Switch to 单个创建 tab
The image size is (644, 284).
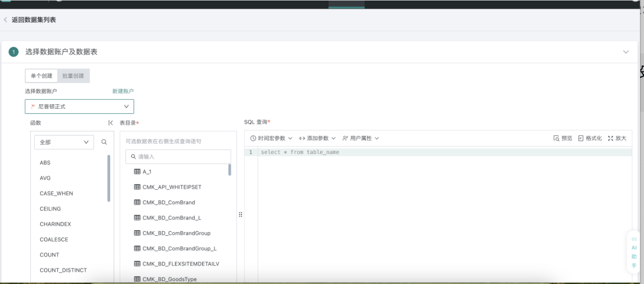[41, 76]
